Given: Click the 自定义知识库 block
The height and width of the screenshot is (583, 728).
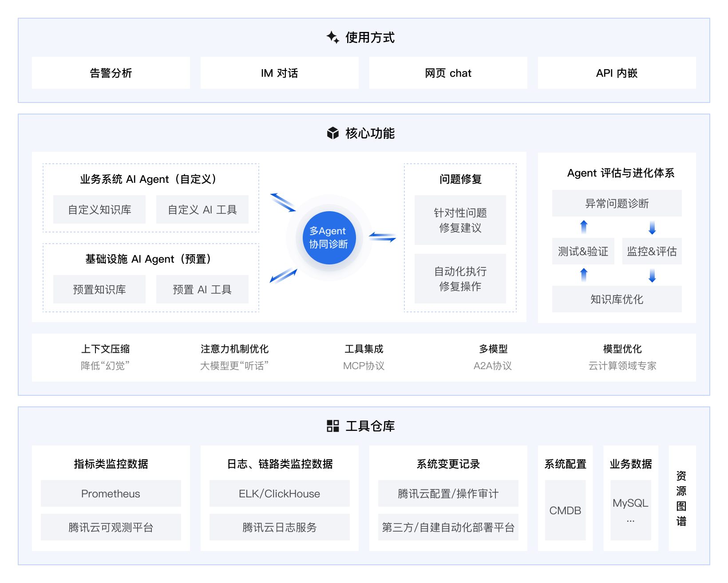Looking at the screenshot, I should 99,209.
